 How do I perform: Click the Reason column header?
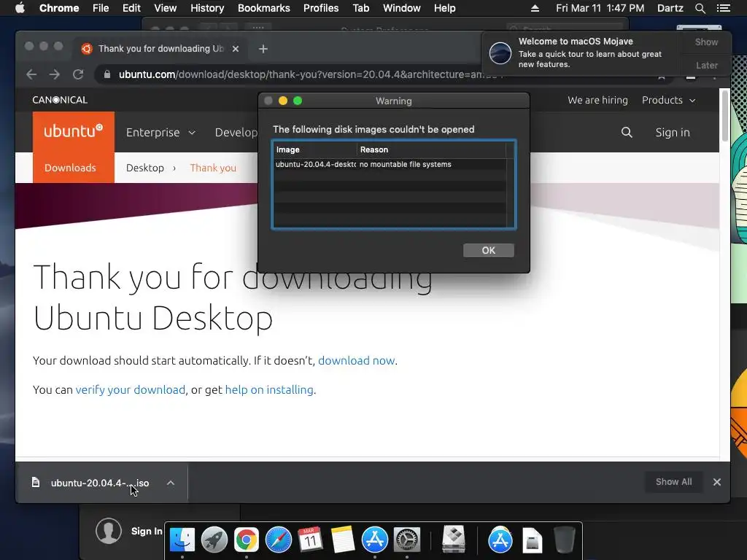pyautogui.click(x=431, y=149)
